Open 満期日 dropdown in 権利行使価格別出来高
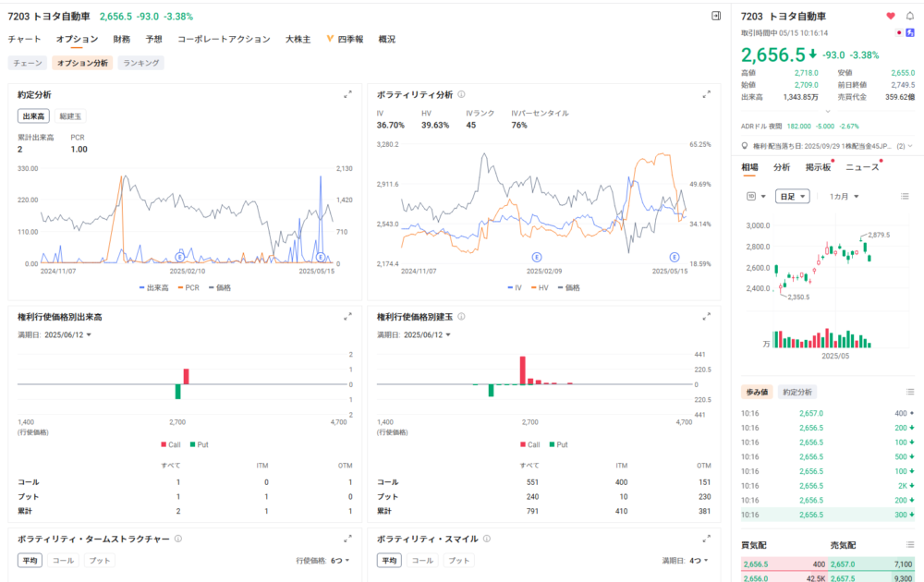This screenshot has height=582, width=924. tap(67, 334)
